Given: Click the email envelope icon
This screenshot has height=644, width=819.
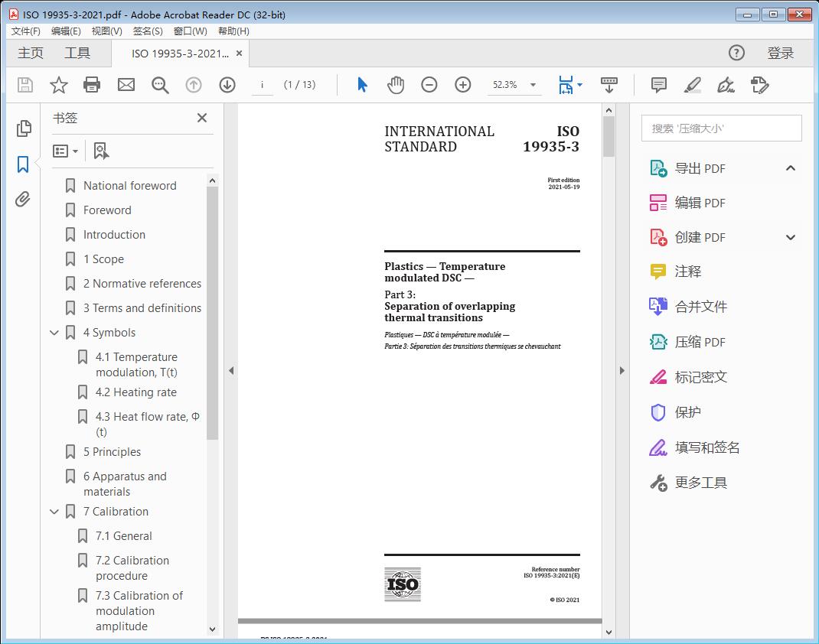Looking at the screenshot, I should 126,85.
